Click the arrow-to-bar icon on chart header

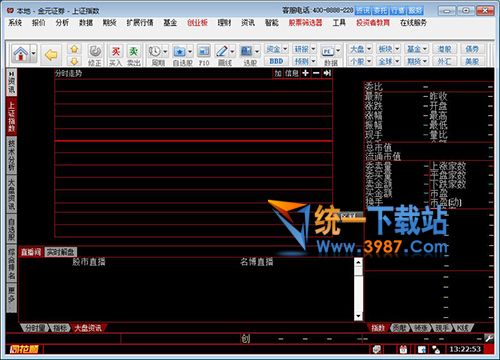[327, 73]
